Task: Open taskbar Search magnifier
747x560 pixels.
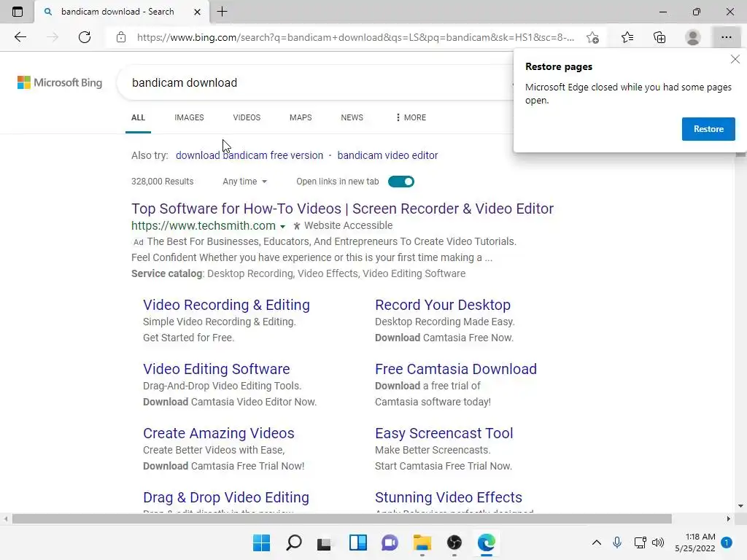Action: pos(293,542)
